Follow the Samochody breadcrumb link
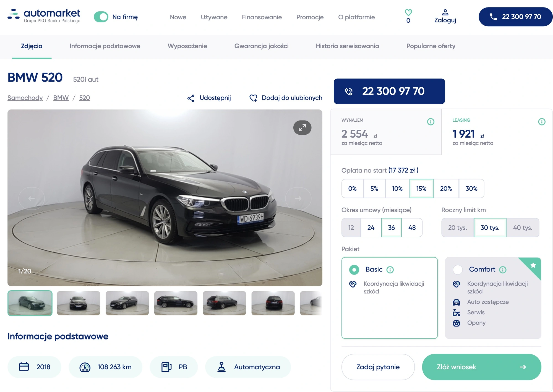Viewport: 553px width, 392px height. pyautogui.click(x=25, y=98)
